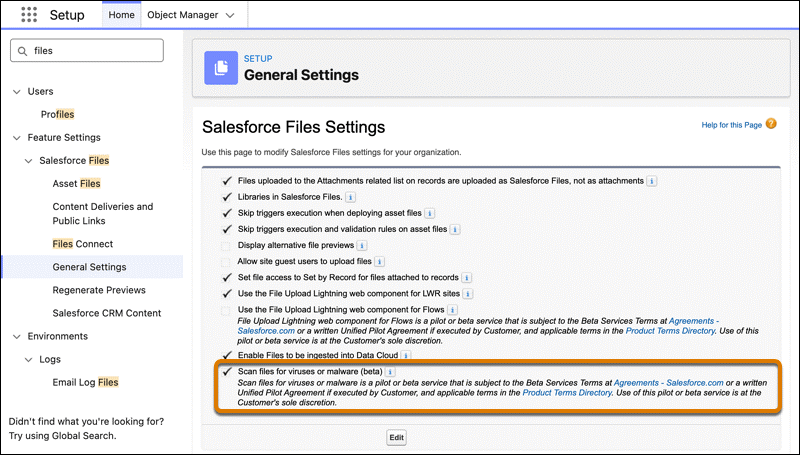Click the search magnifier icon in Quick Find
The image size is (800, 455).
[21, 50]
